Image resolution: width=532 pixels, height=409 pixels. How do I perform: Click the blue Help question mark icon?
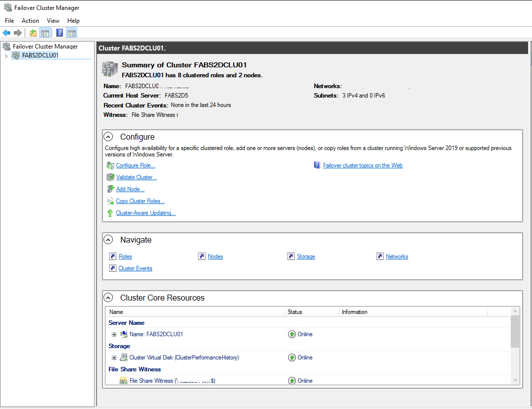click(x=59, y=33)
